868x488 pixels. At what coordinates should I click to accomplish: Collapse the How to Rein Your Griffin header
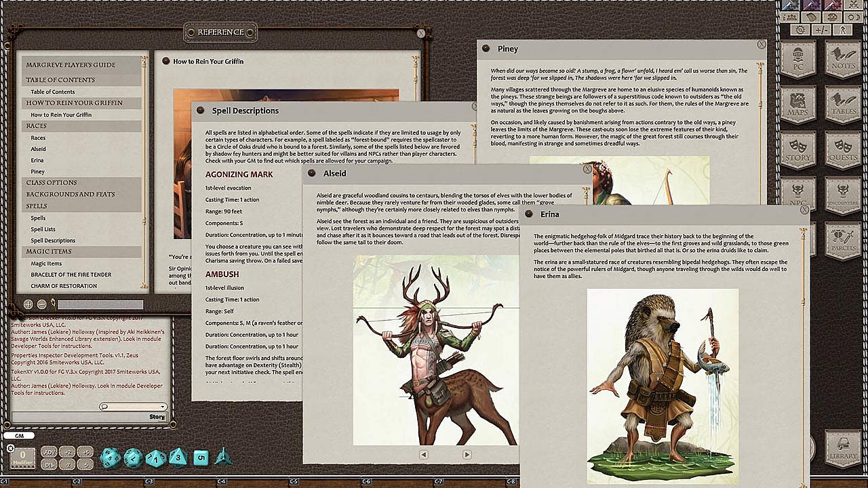(83, 103)
